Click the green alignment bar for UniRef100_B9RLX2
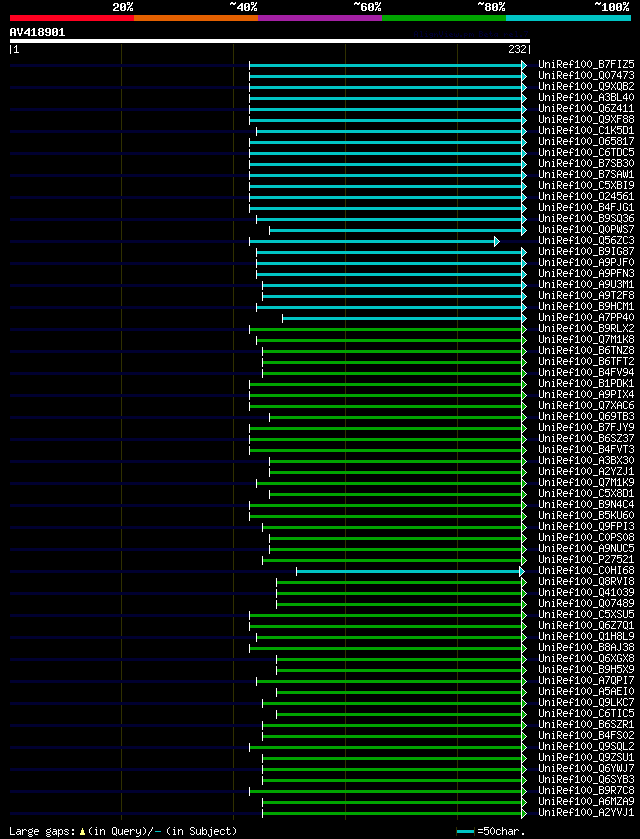The width and height of the screenshot is (640, 839). [x=386, y=329]
